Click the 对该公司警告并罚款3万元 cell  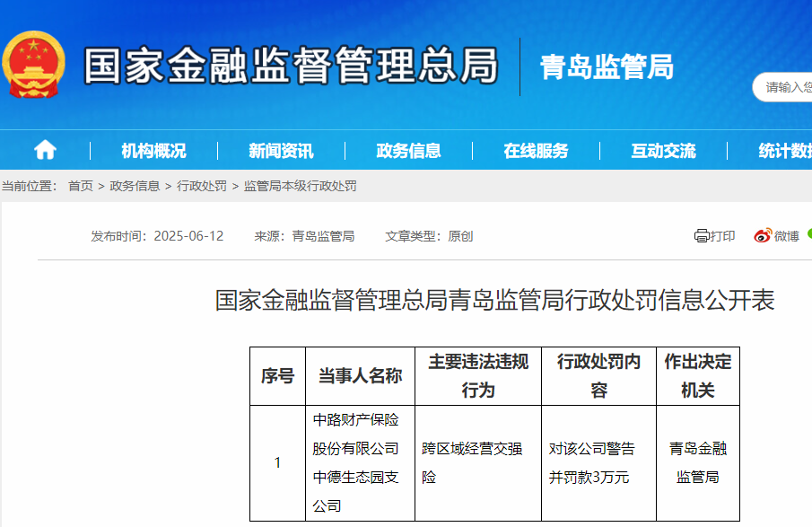(599, 462)
